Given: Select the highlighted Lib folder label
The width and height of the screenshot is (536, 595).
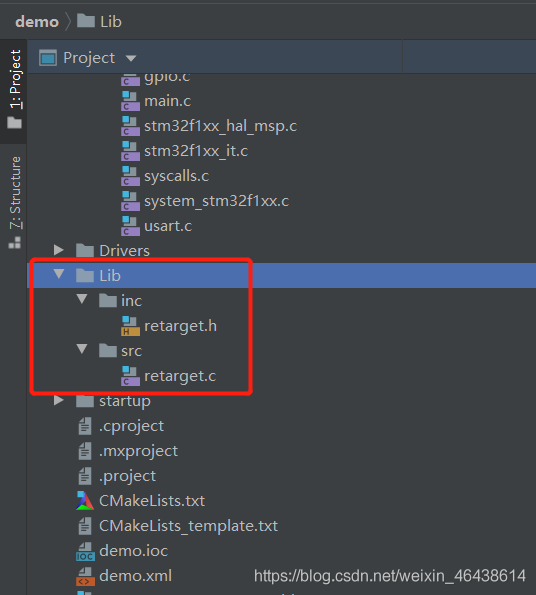Looking at the screenshot, I should [110, 275].
